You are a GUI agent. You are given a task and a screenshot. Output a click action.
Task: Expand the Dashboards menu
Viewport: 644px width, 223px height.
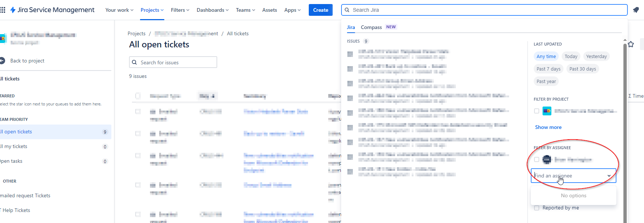coord(212,10)
